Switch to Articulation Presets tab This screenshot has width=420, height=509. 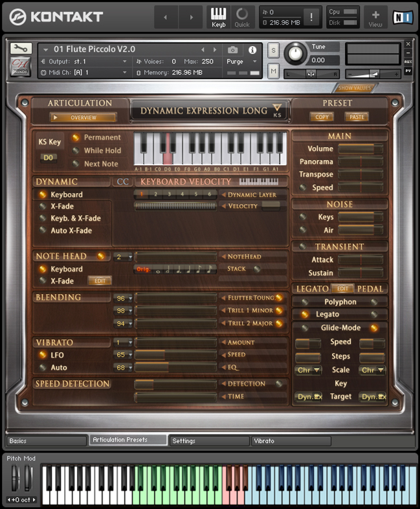point(128,440)
